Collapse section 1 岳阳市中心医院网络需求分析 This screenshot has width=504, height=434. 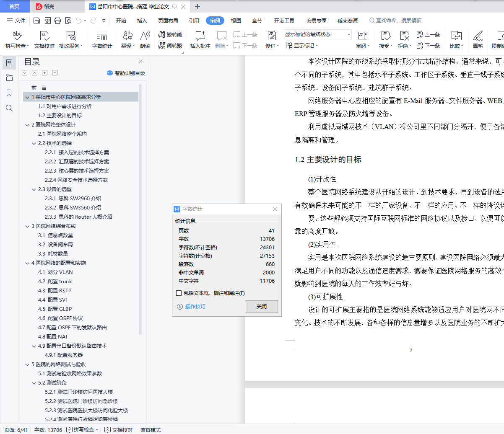click(27, 97)
